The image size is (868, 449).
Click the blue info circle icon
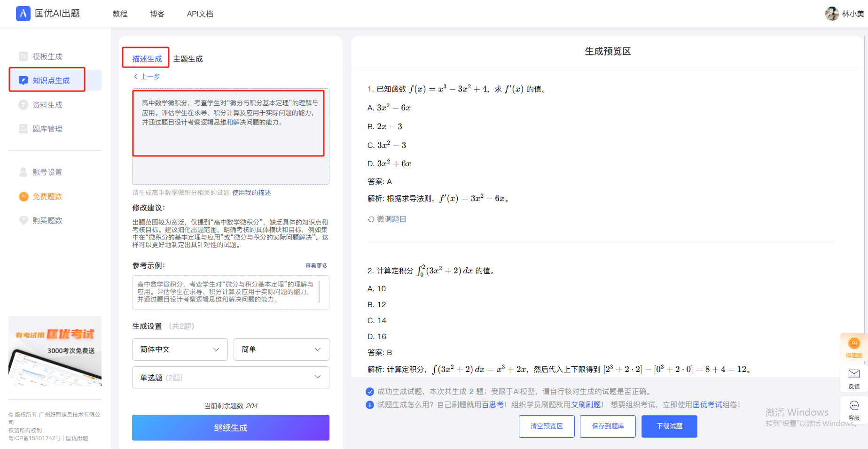click(370, 405)
